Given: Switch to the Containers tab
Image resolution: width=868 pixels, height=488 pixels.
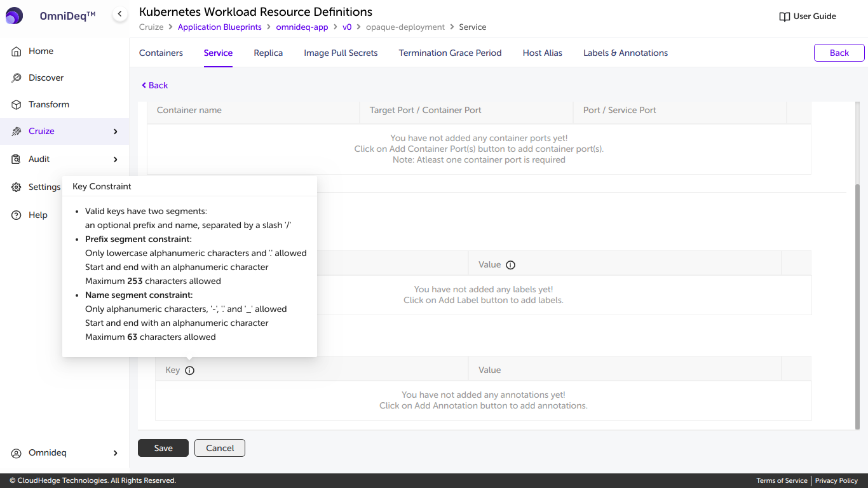Looking at the screenshot, I should coord(161,53).
